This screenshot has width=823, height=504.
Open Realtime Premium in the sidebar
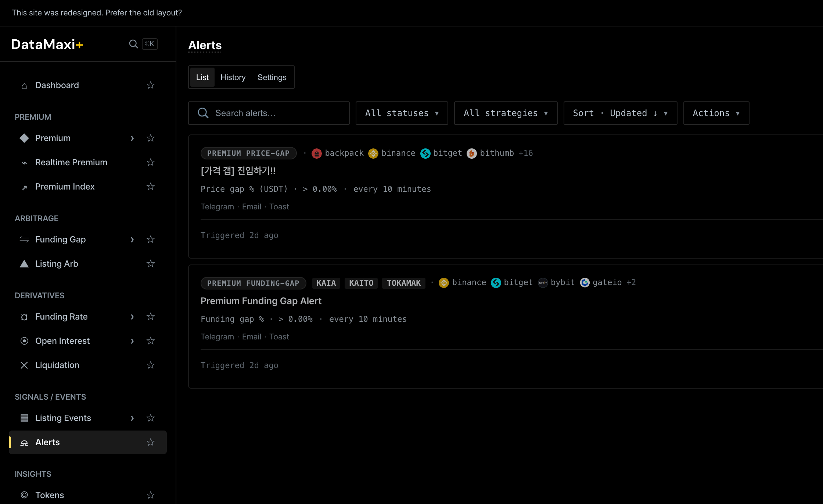[x=88, y=162]
